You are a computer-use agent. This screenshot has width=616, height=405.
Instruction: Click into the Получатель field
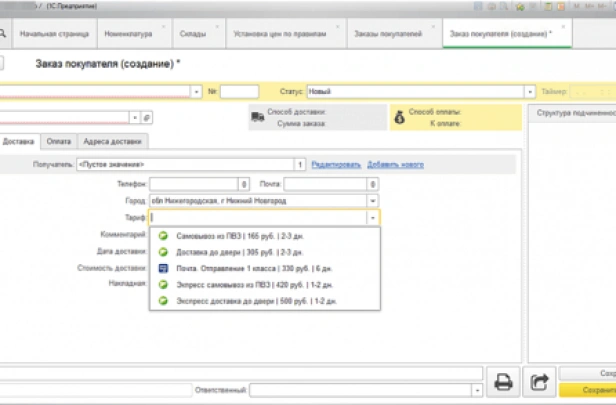tap(184, 164)
